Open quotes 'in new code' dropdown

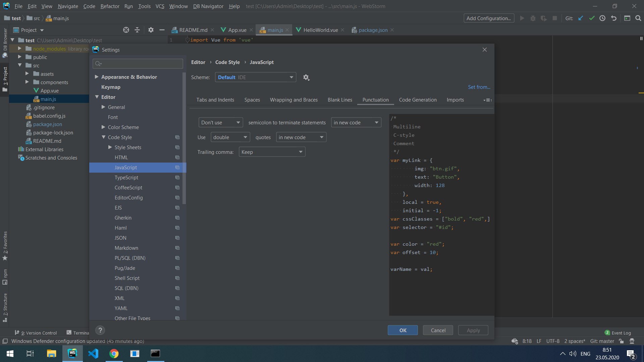(301, 137)
